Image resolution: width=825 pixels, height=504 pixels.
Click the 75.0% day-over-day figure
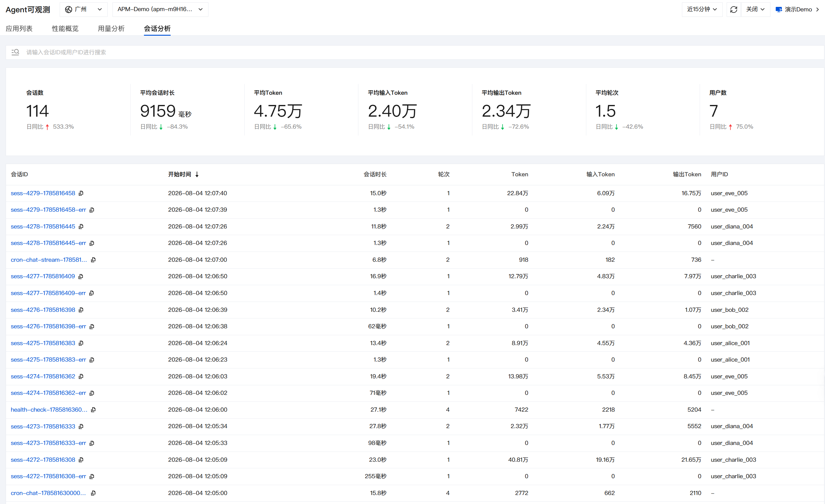[744, 127]
